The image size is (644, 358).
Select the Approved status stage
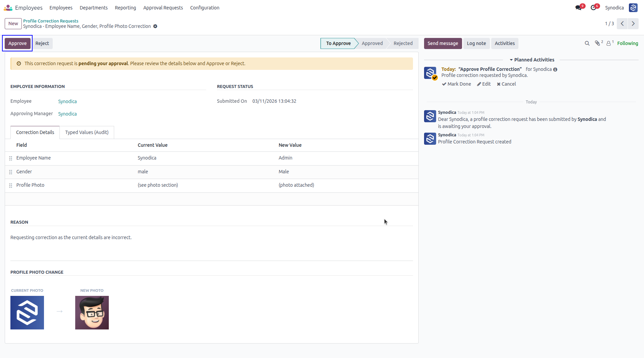coord(372,43)
